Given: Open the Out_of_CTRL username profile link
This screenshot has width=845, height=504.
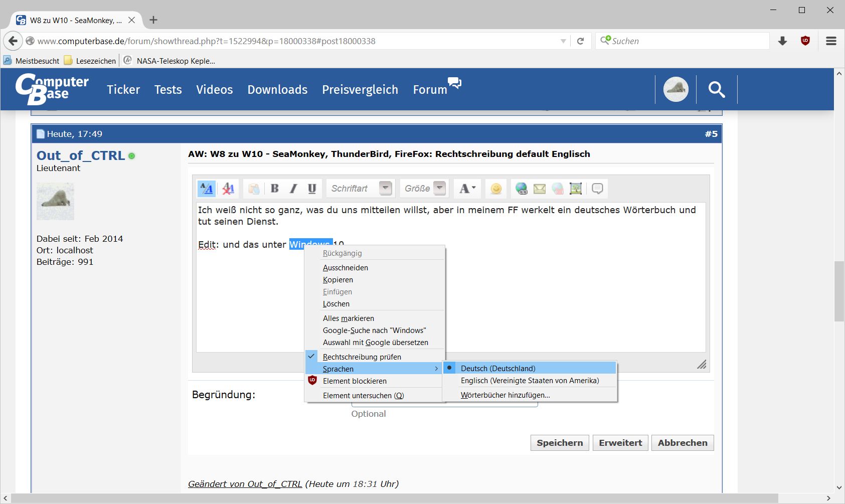Looking at the screenshot, I should (81, 155).
